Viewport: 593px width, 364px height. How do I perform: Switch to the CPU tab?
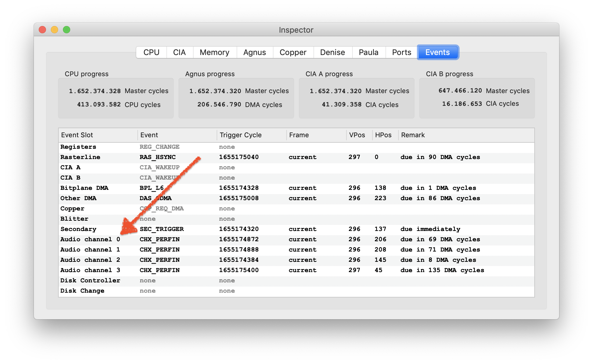point(151,52)
